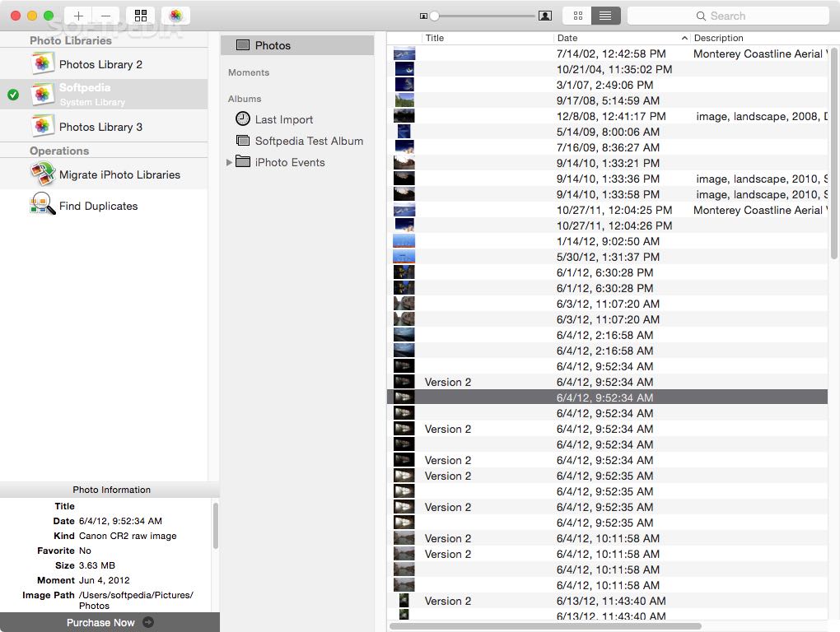Click the Moment value Jun 4, 2012

pos(105,580)
